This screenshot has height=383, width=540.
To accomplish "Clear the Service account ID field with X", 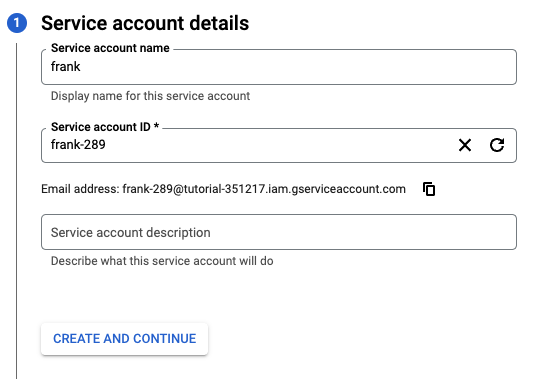I will click(465, 145).
